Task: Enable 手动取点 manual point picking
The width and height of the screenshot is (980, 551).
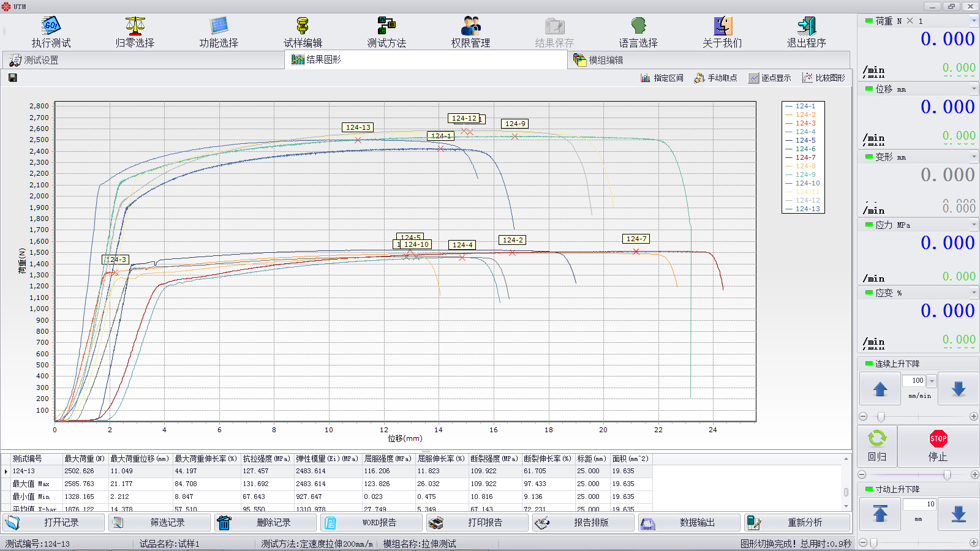Action: (x=715, y=78)
